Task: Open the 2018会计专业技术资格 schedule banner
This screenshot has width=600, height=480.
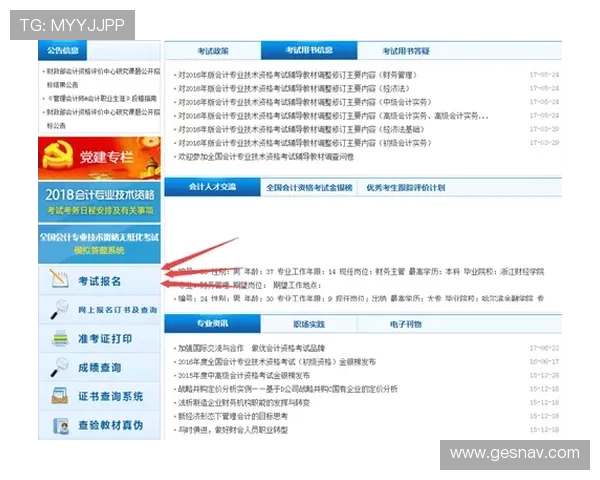Action: pyautogui.click(x=99, y=202)
